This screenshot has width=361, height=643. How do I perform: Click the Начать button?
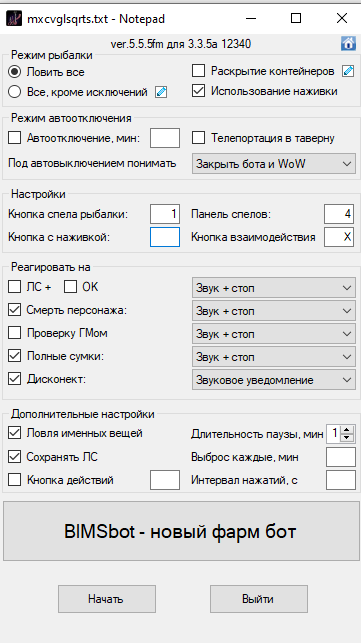pyautogui.click(x=107, y=599)
